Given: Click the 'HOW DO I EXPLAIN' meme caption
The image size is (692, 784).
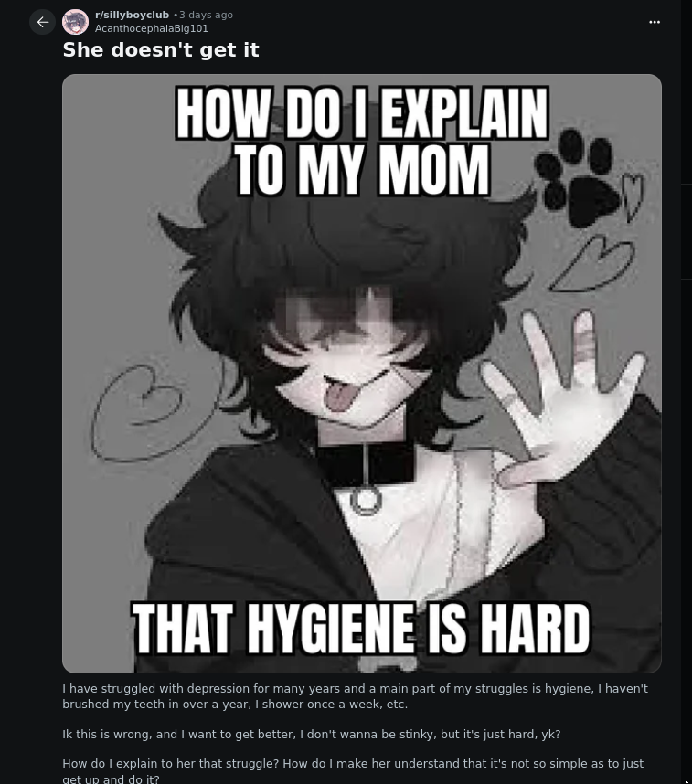Looking at the screenshot, I should pyautogui.click(x=362, y=113).
